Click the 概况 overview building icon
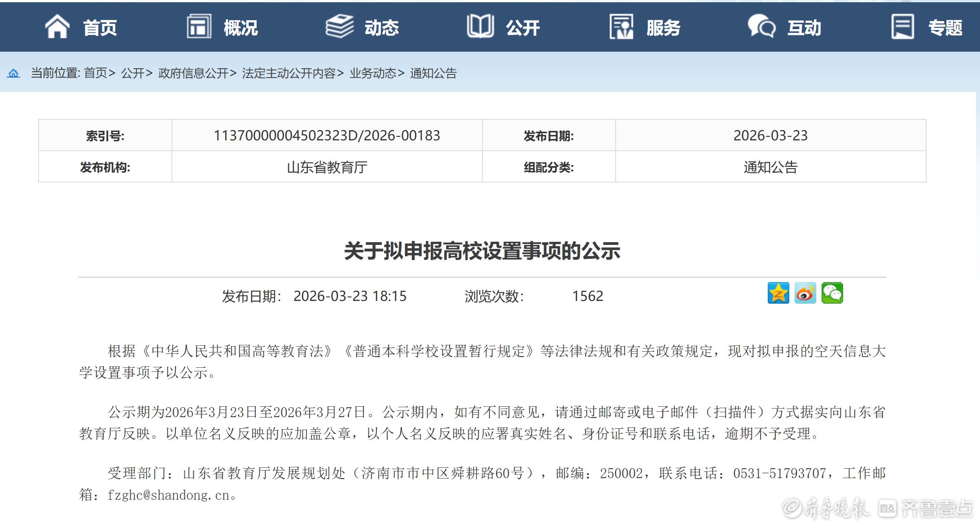The width and height of the screenshot is (980, 527). pyautogui.click(x=199, y=26)
